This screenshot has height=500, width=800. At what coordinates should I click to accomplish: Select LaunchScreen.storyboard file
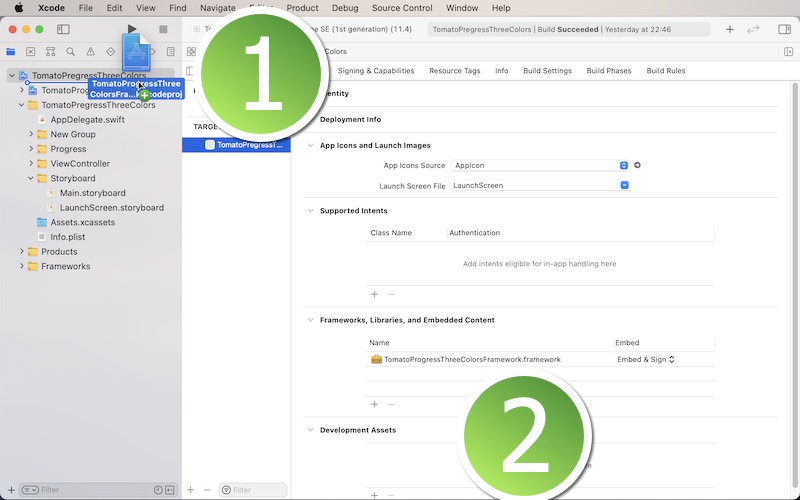point(112,208)
